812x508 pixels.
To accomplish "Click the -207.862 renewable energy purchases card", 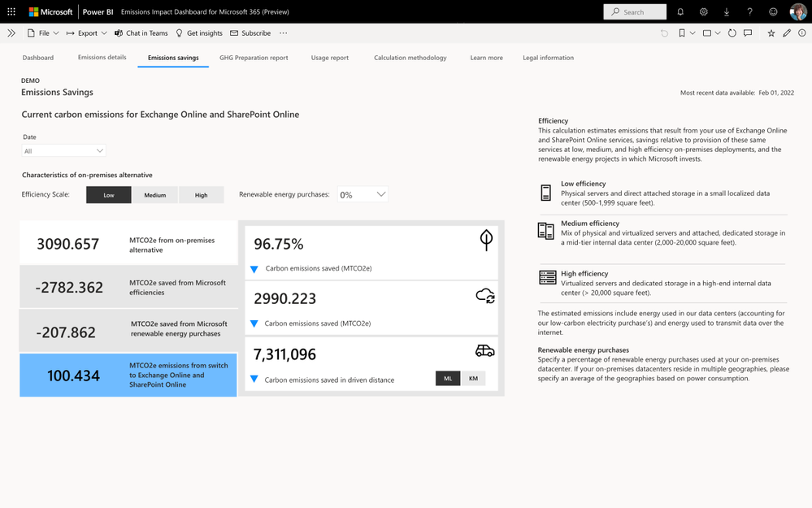I will click(x=128, y=331).
